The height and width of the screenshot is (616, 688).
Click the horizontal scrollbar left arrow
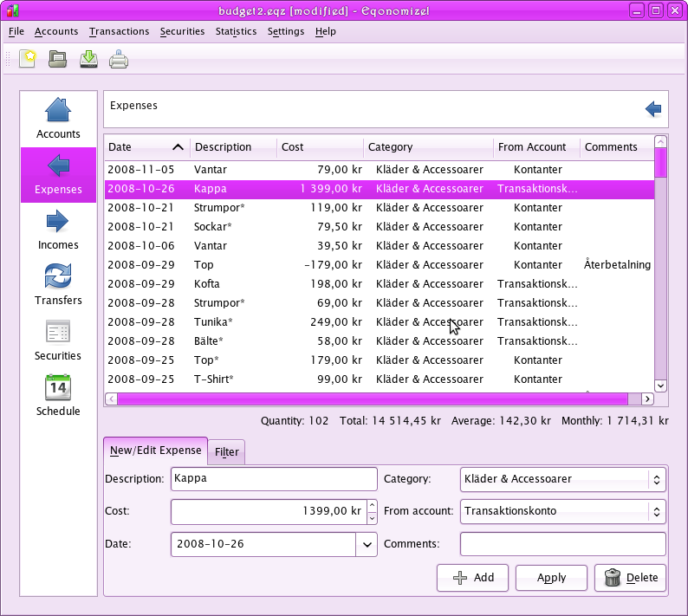(x=112, y=399)
